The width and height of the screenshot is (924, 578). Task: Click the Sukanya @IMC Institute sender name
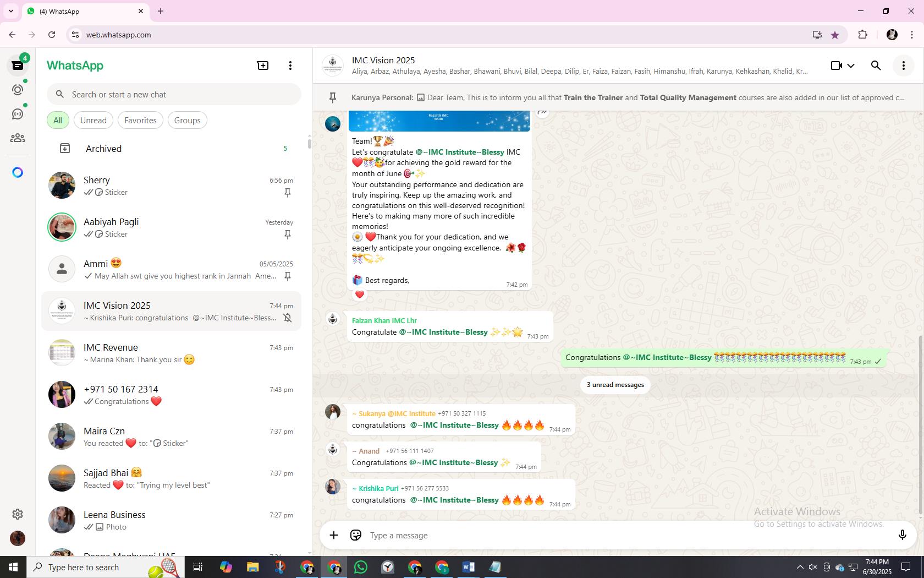[x=394, y=413]
